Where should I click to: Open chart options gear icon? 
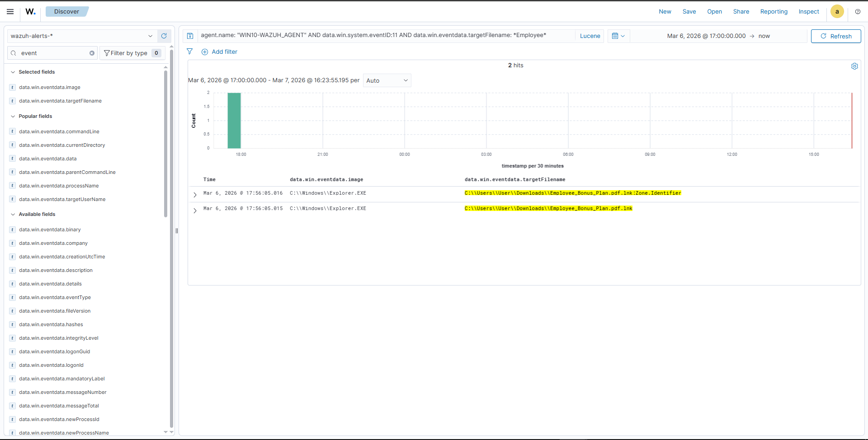pos(854,66)
